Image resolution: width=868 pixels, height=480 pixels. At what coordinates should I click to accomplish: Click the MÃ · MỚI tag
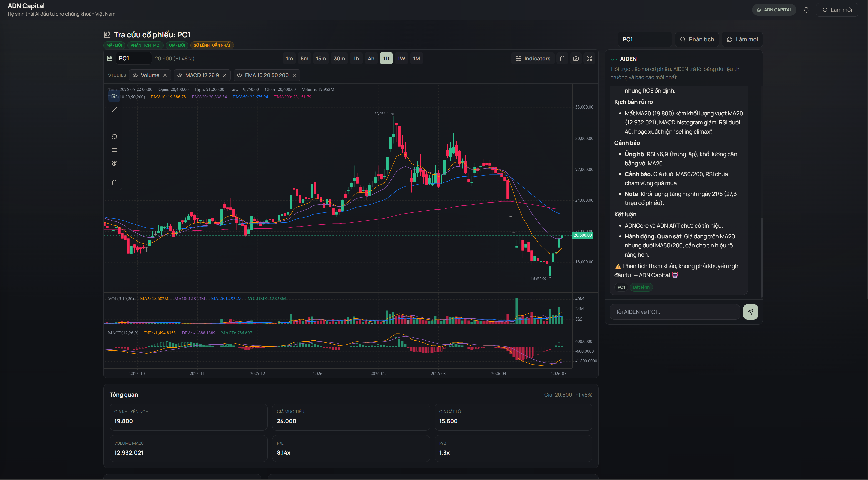pyautogui.click(x=114, y=45)
